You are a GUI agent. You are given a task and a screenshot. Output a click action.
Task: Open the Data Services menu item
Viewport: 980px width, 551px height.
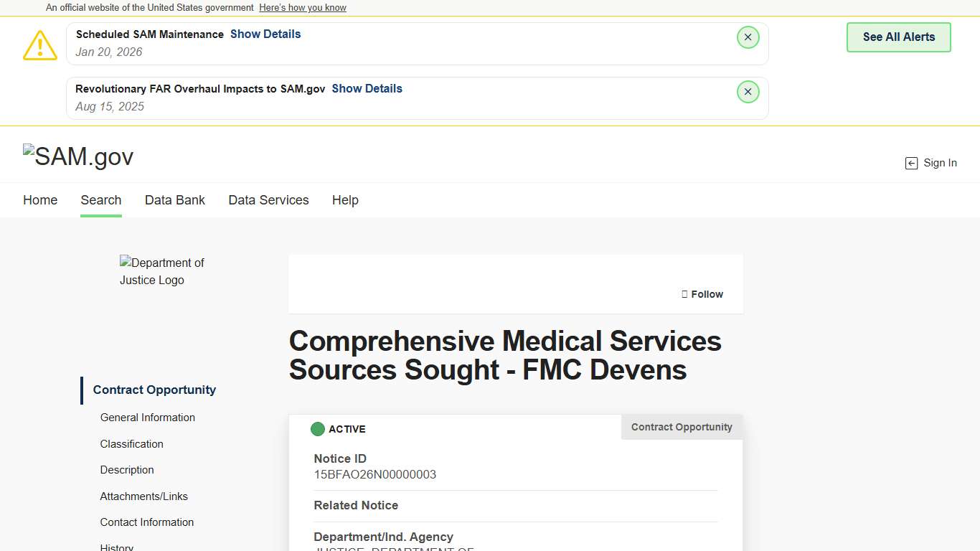point(268,200)
